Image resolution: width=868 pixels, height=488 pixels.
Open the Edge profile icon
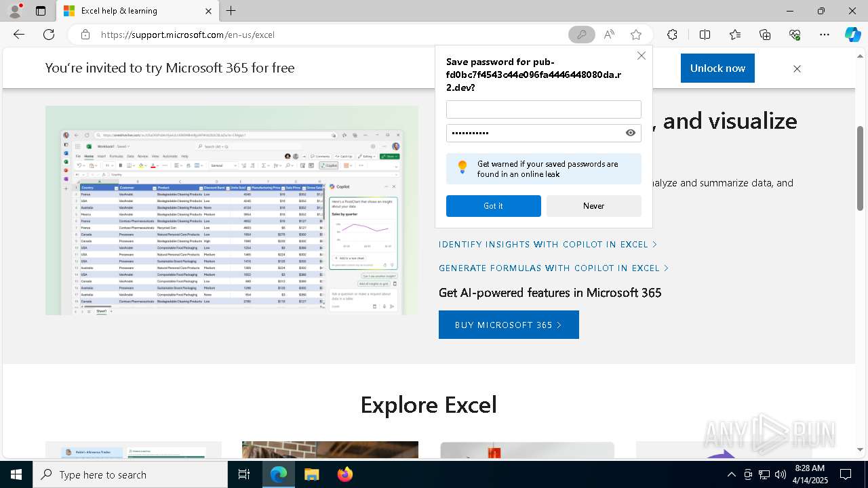[x=15, y=11]
